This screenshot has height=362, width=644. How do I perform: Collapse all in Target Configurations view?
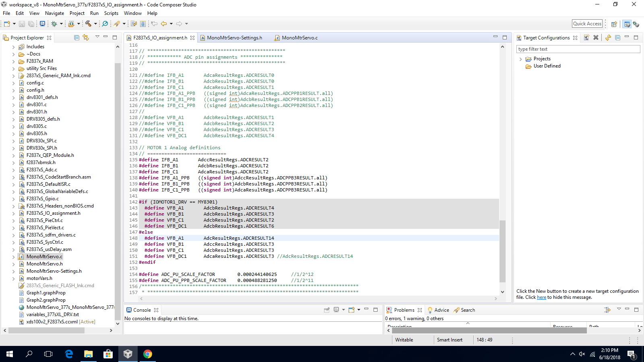(617, 37)
